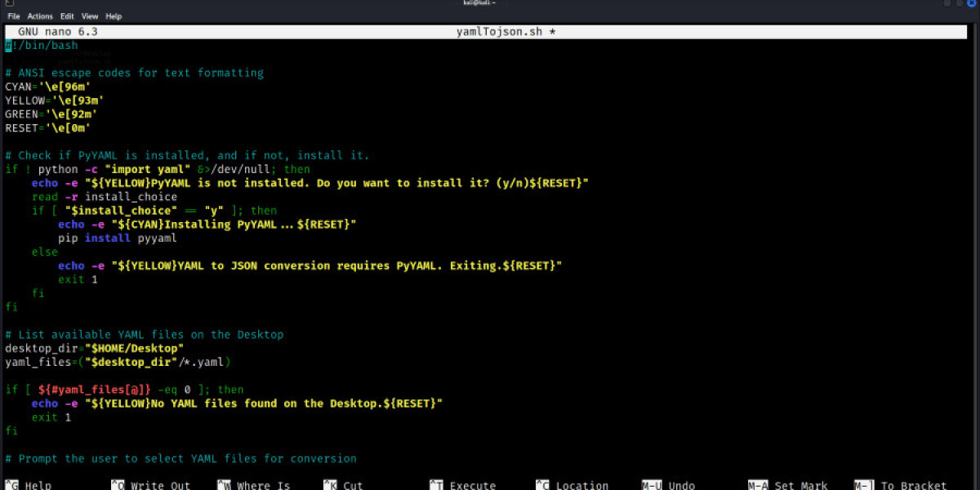This screenshot has height=490, width=980.
Task: Click the kali@kali text in the window title
Action: pos(479,2)
